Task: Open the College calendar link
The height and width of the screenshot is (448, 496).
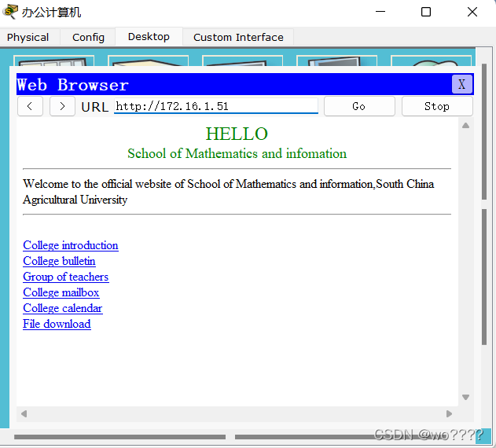Action: 63,308
